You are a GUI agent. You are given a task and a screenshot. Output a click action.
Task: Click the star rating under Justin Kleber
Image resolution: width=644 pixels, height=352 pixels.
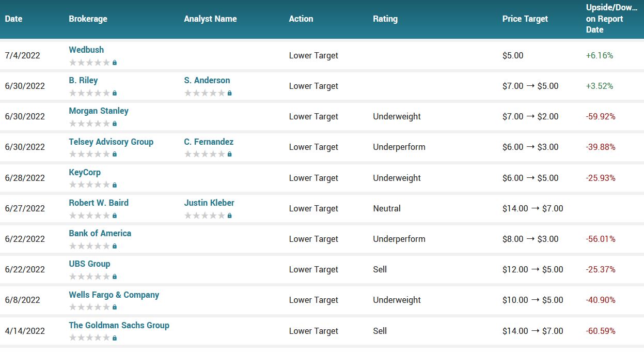(x=205, y=216)
